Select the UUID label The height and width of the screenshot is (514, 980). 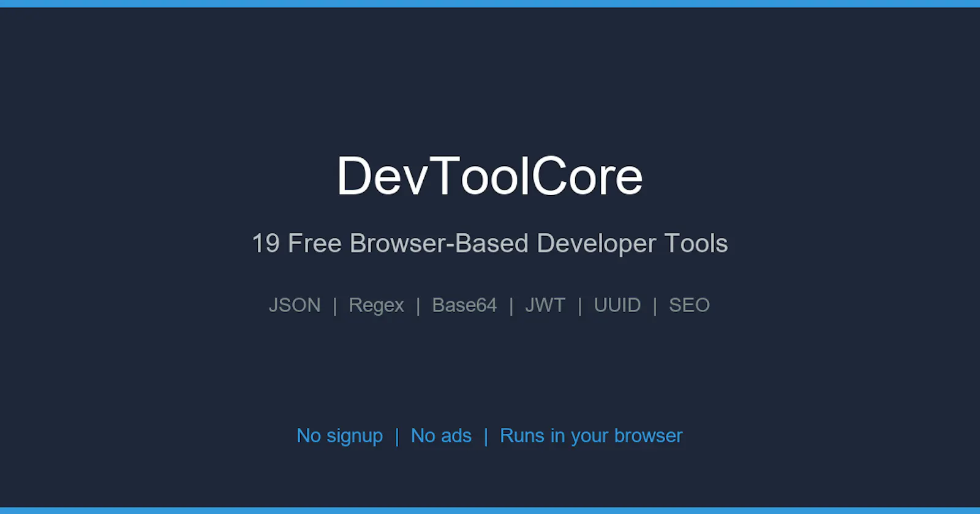pyautogui.click(x=617, y=305)
